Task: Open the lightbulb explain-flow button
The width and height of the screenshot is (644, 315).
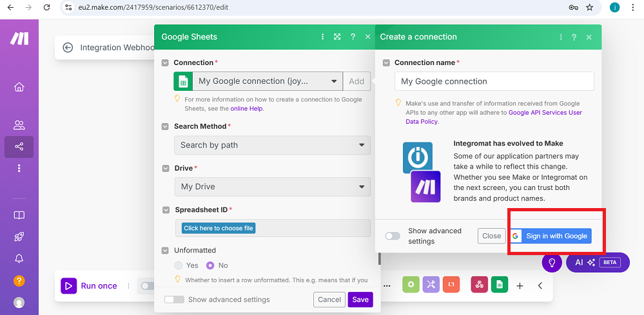Action: 552,262
